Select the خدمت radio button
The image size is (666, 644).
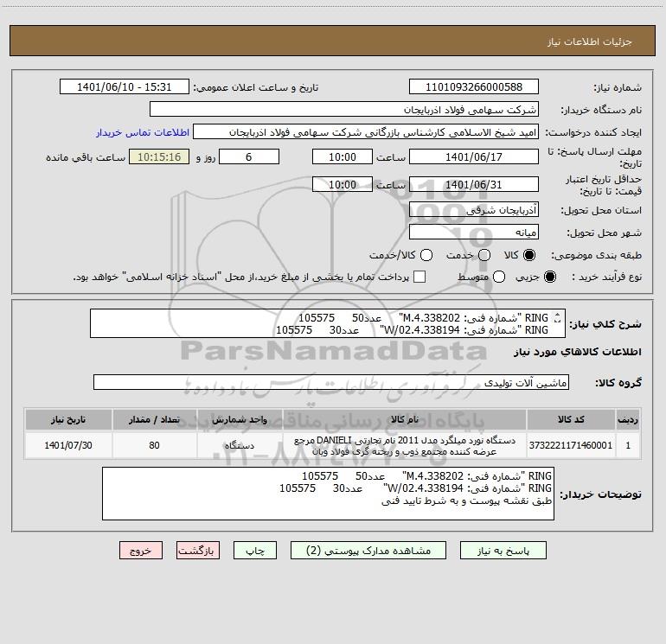(x=484, y=255)
